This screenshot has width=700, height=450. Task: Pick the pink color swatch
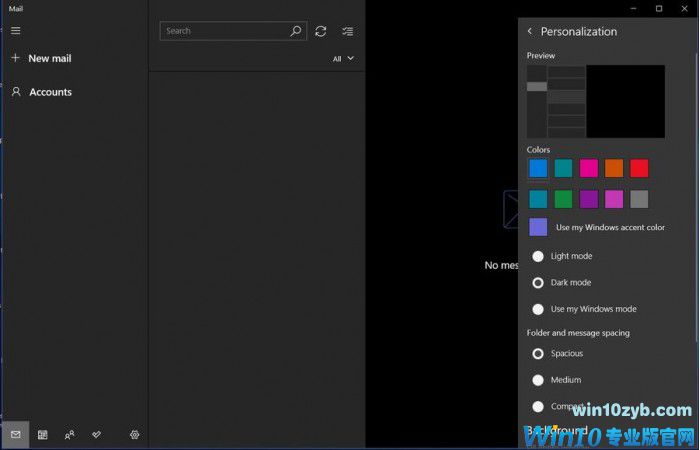(x=588, y=168)
